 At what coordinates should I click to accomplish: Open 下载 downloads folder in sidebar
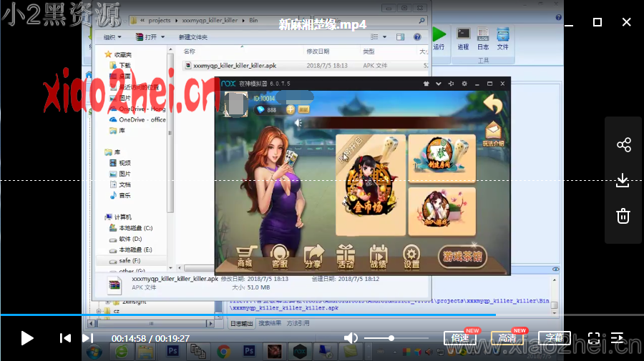[120, 66]
